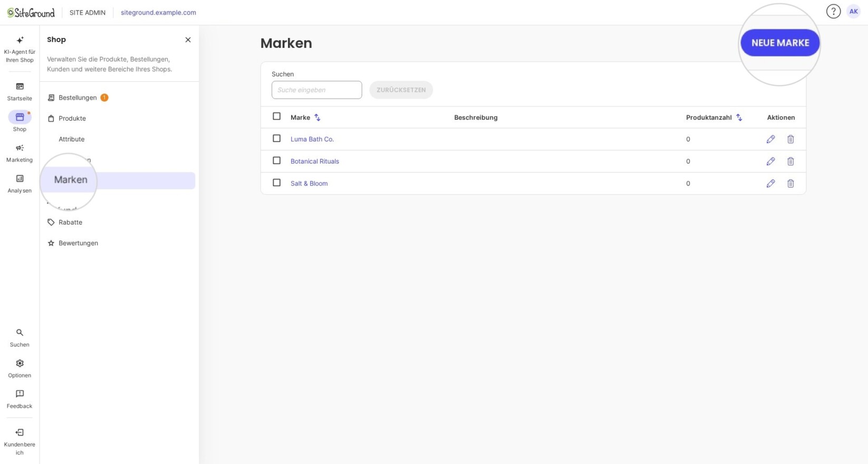Edit the Botanical Rituals brand
Image resolution: width=868 pixels, height=464 pixels.
pos(770,161)
